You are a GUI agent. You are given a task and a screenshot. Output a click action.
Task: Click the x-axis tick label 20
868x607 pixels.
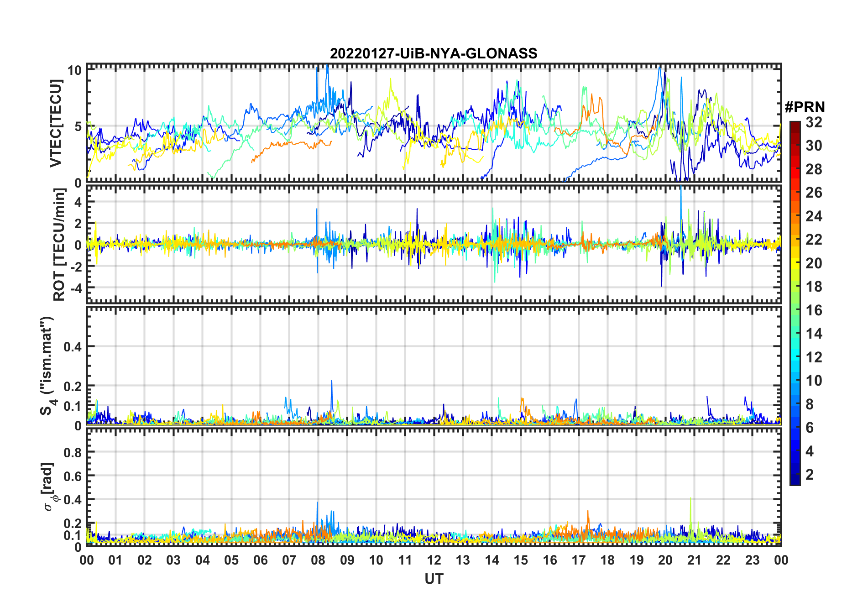[x=665, y=560]
